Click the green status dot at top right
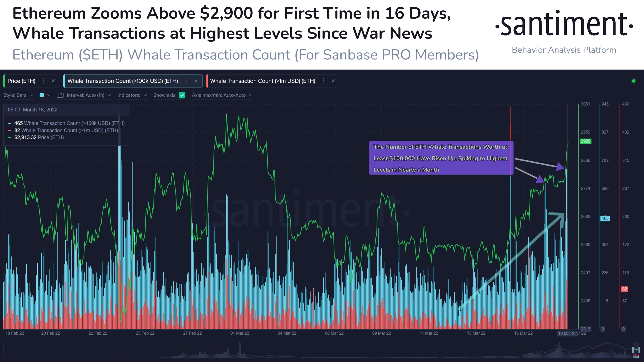The height and width of the screenshot is (362, 644). (x=634, y=81)
